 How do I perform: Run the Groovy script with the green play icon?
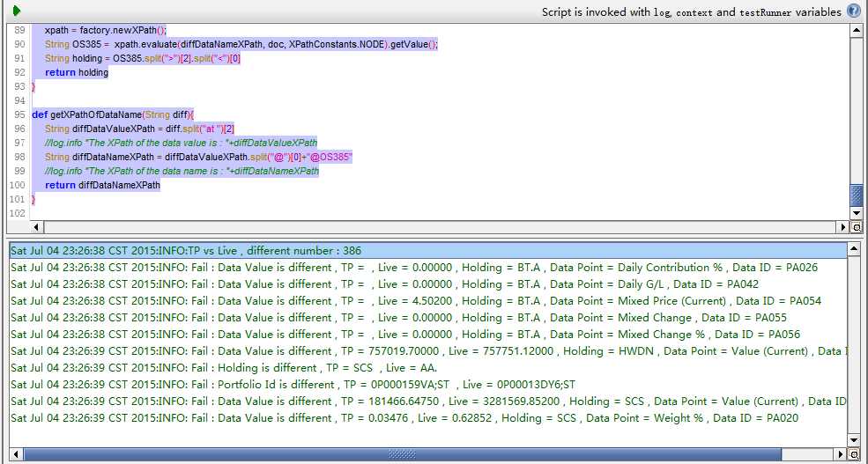pyautogui.click(x=16, y=11)
